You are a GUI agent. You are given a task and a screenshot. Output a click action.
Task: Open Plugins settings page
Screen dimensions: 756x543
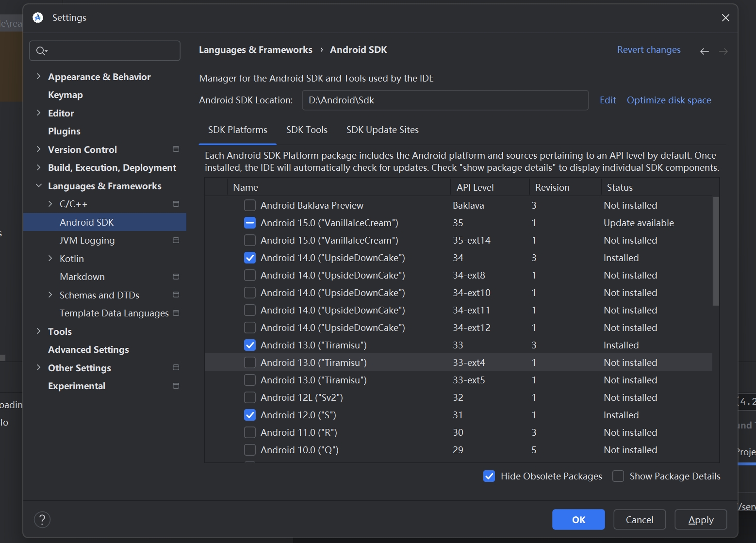click(x=64, y=131)
